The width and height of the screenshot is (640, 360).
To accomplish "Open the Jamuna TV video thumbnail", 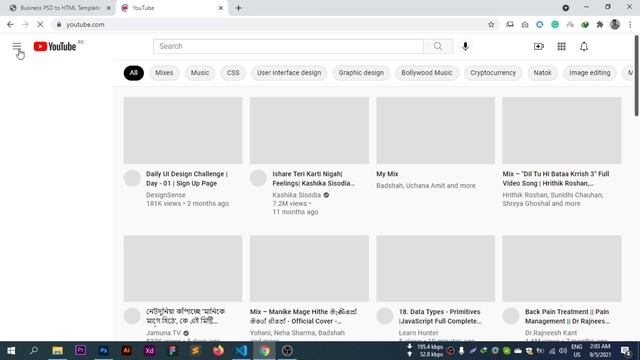I will pos(183,268).
